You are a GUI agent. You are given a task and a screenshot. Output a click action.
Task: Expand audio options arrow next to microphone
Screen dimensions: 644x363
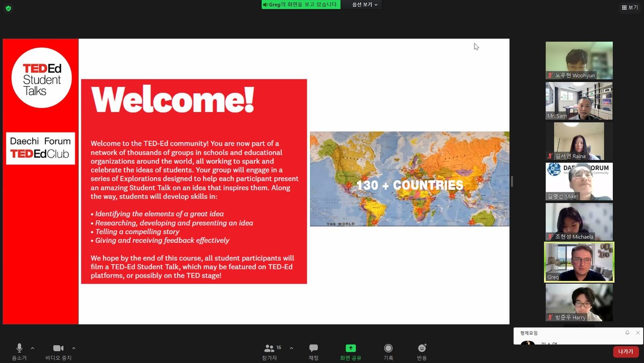click(33, 348)
